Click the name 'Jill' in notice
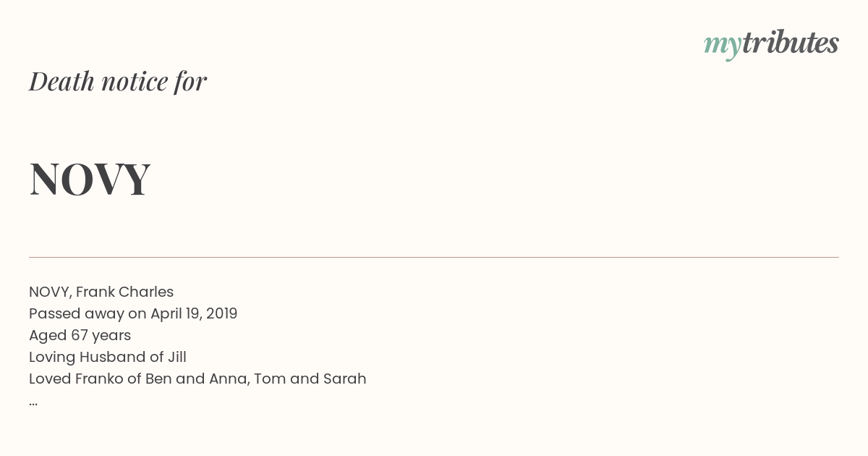868x456 pixels. coord(177,357)
